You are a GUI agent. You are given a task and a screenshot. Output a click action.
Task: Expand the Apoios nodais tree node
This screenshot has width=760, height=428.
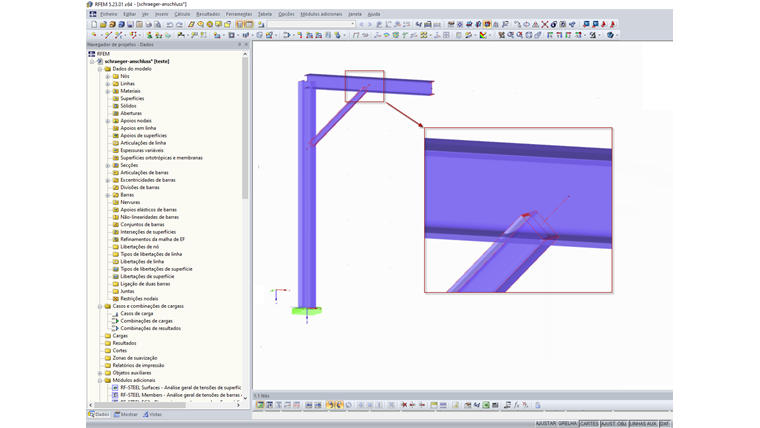(108, 121)
